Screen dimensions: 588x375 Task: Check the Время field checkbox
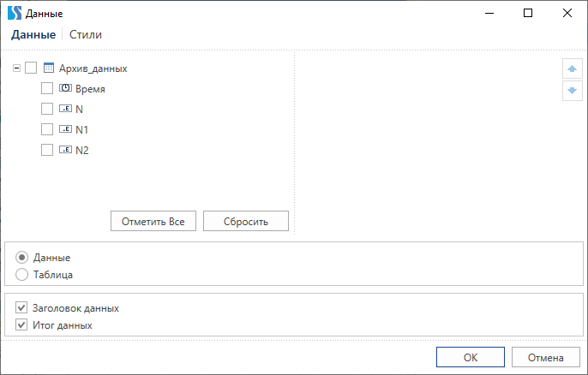pyautogui.click(x=47, y=88)
